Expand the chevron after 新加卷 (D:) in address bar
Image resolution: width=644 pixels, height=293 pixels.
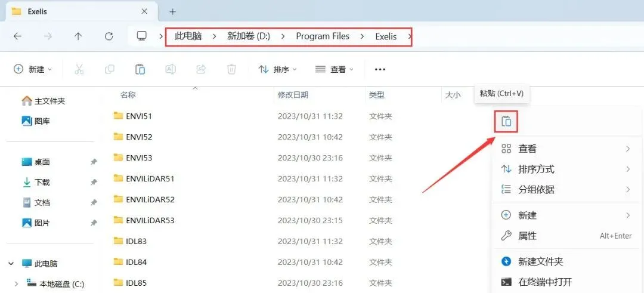283,36
